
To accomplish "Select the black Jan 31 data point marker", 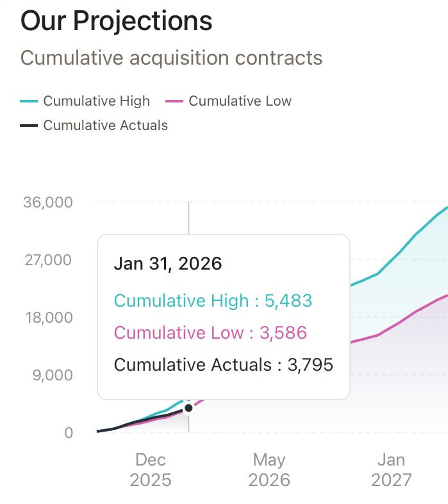I will [x=188, y=408].
